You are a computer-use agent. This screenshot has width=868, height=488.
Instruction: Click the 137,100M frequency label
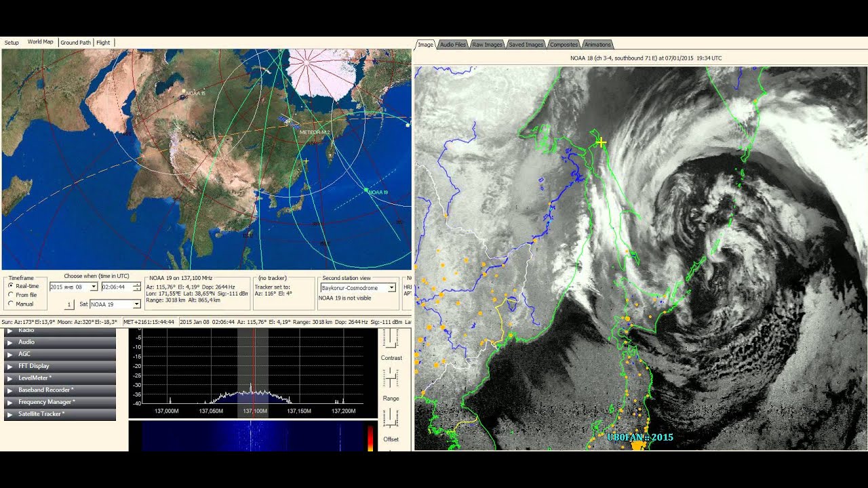[255, 411]
